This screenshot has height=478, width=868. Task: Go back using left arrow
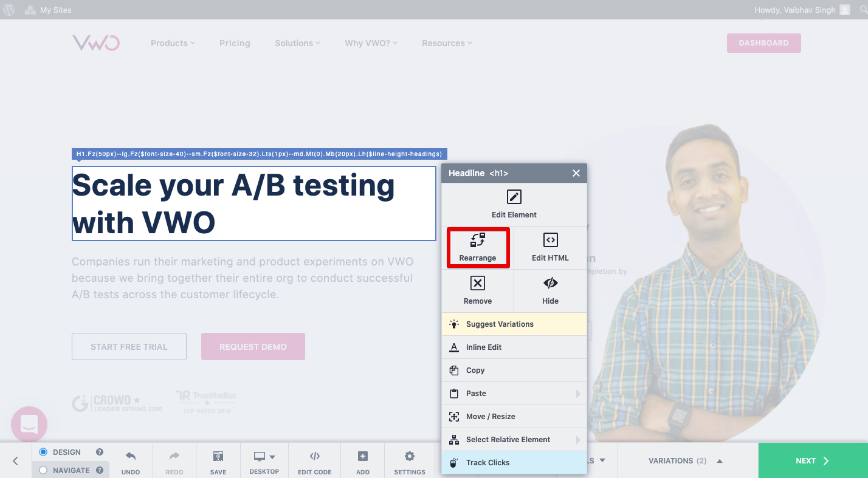[x=16, y=461]
